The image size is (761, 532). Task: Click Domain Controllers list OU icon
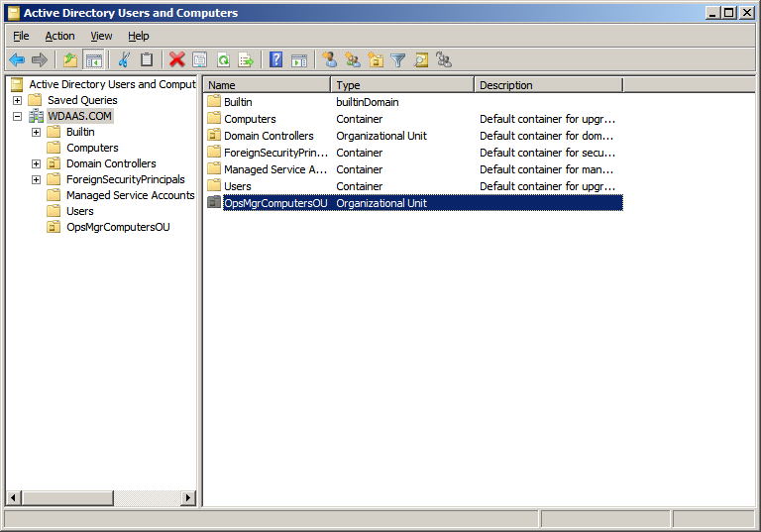(x=214, y=135)
